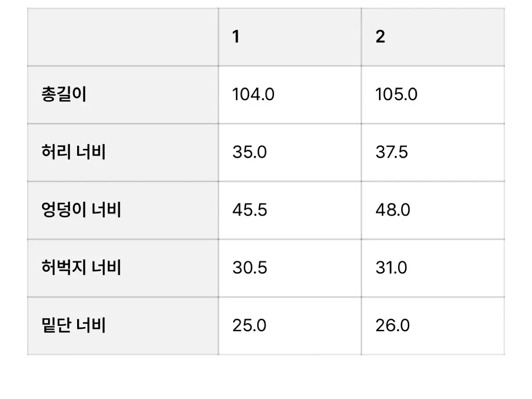Click the 35.0 waist width value
532x399 pixels.
tap(250, 153)
